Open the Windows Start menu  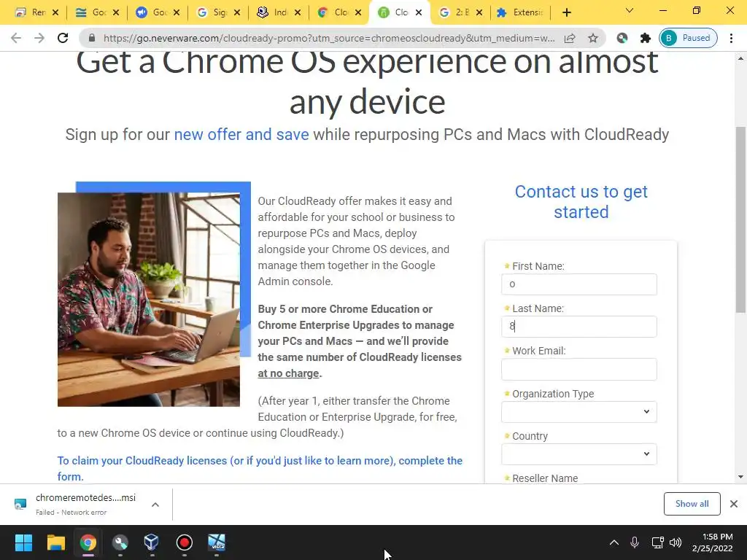click(23, 542)
